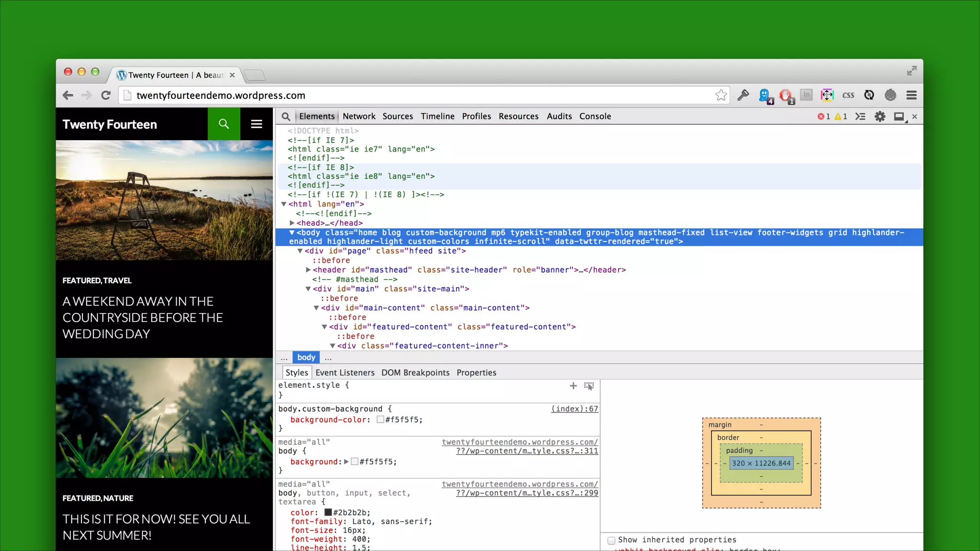
Task: Expand the head element node
Action: tap(292, 223)
